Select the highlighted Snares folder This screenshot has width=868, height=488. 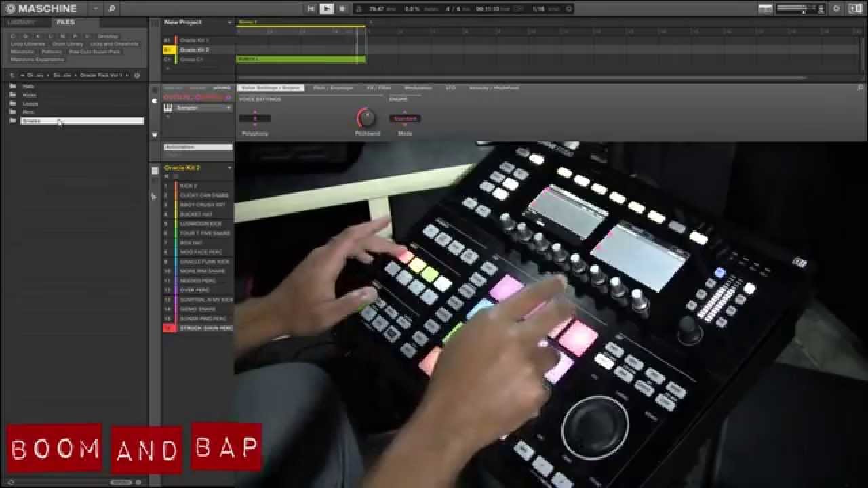click(x=81, y=121)
